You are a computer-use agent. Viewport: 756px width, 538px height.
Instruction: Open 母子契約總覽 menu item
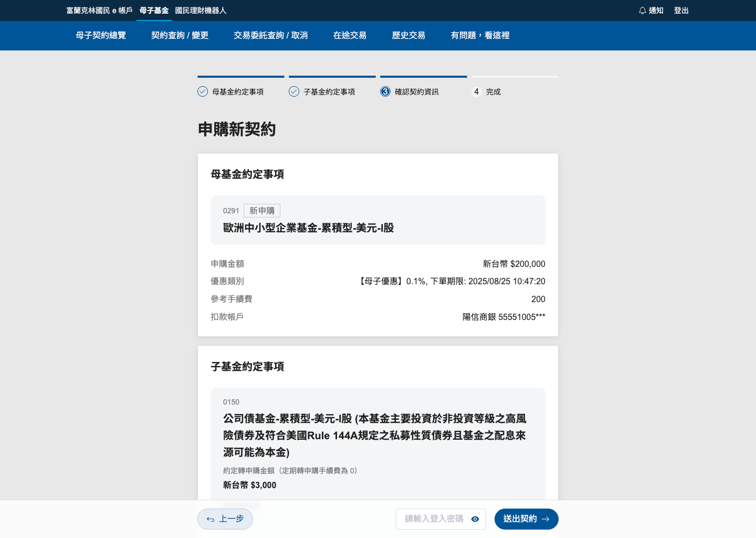point(101,35)
